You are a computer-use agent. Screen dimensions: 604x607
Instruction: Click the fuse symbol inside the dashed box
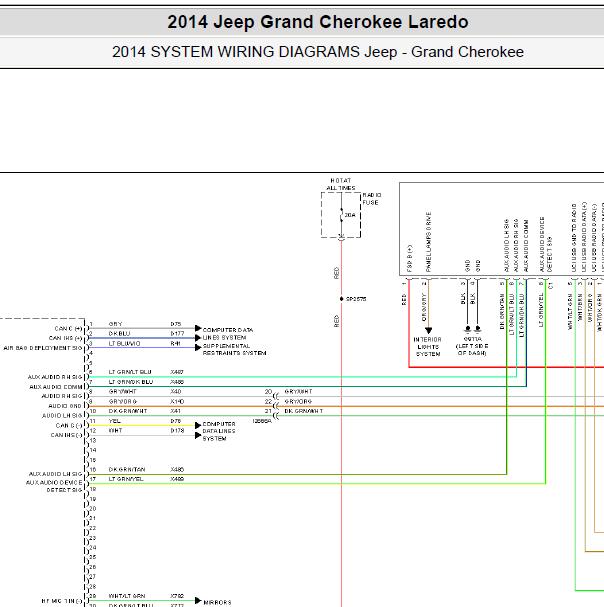click(x=341, y=215)
